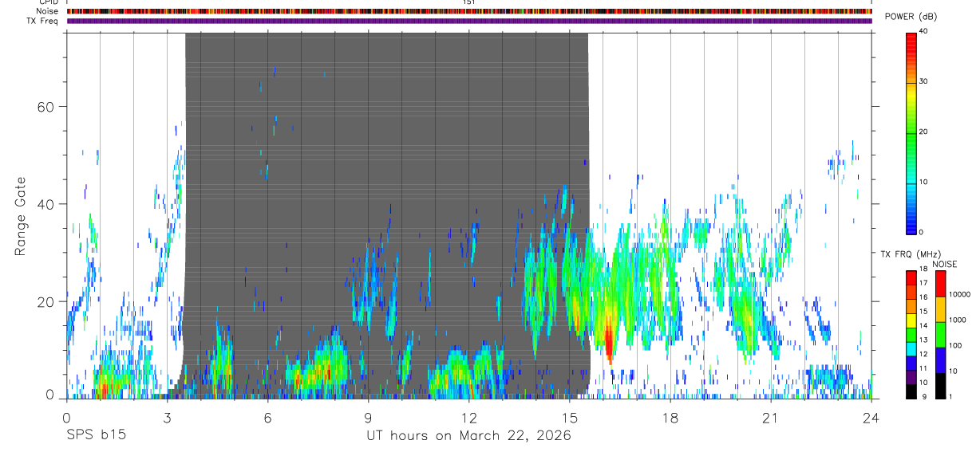Click the 10000 label in the NOISE legend
Viewport: 980px width, 452px height.
(x=959, y=295)
